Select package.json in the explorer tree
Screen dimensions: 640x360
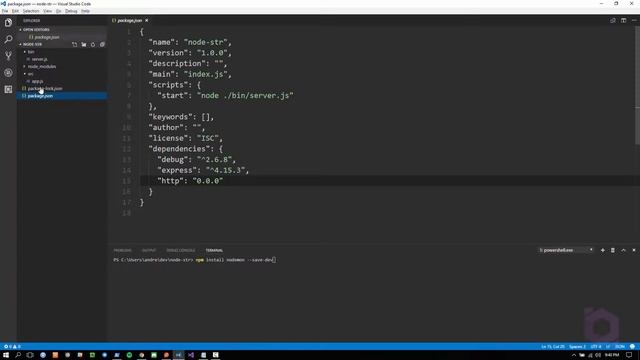(62, 96)
